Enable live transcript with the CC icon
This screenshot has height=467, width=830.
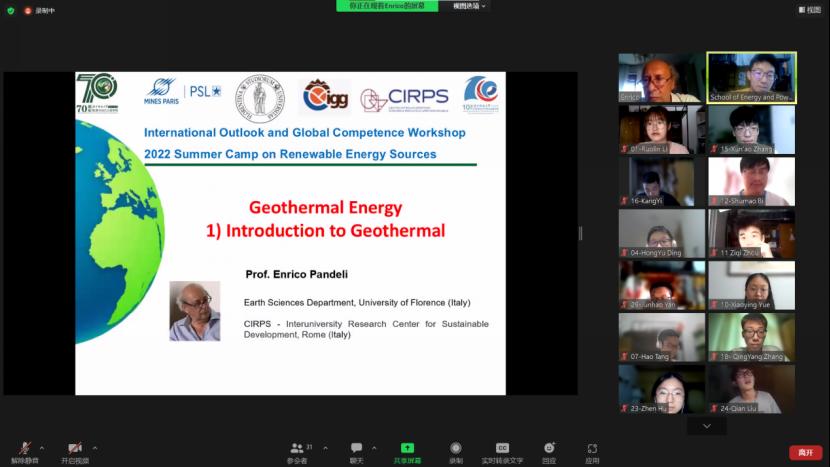click(502, 449)
